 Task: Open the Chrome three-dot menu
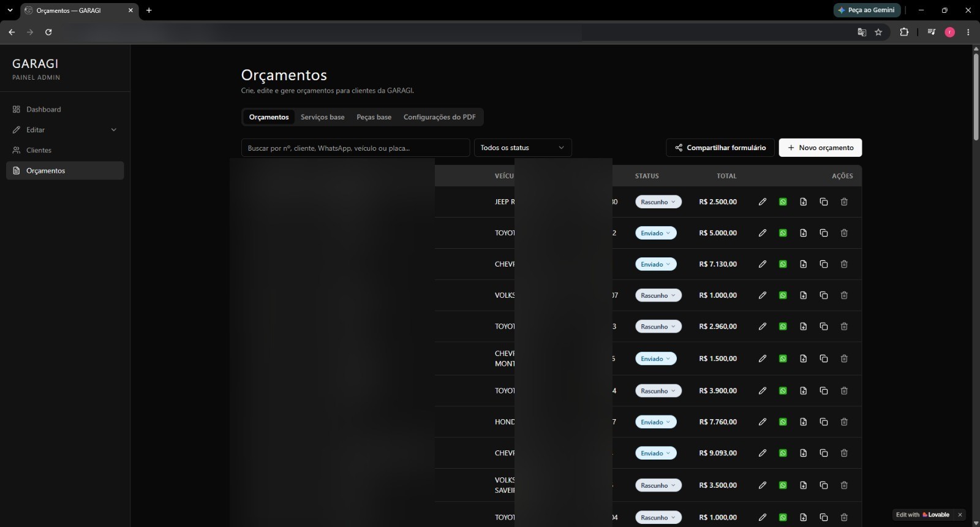[968, 32]
